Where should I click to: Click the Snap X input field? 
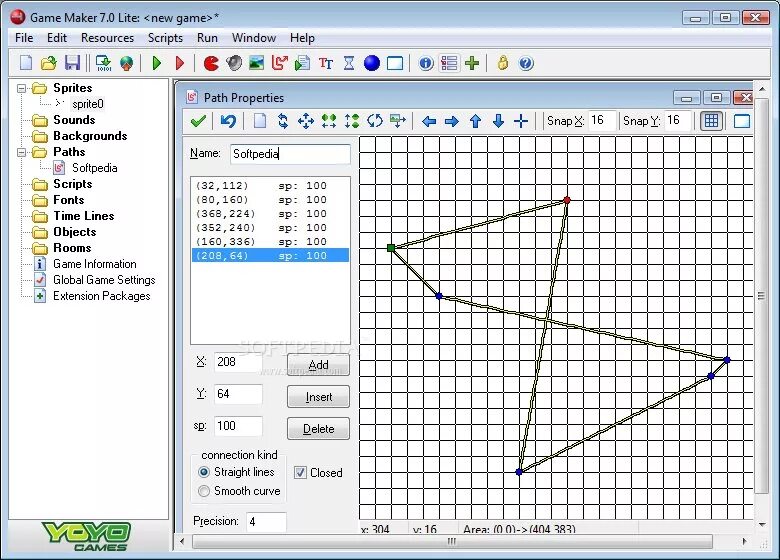point(602,120)
